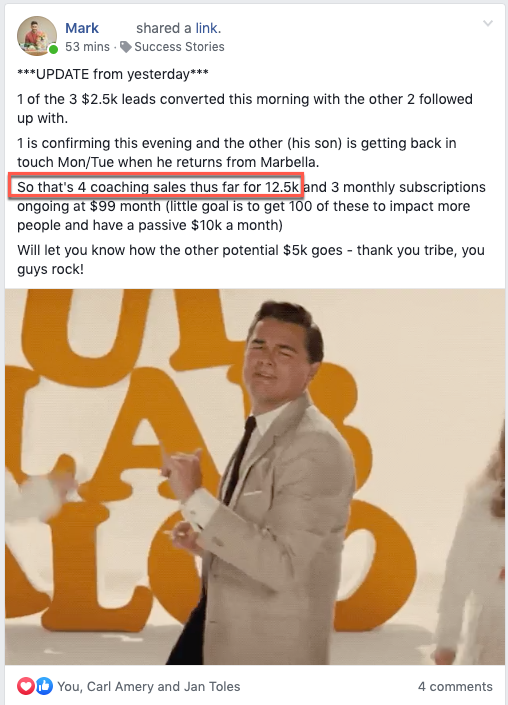
Task: View the 4 comments on the post
Action: point(455,687)
